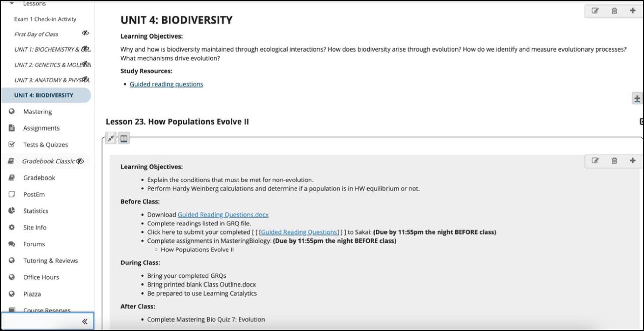Toggle visibility of UNIT 3 Anatomy lesson
Viewport: 644px width, 331px height.
coord(85,79)
